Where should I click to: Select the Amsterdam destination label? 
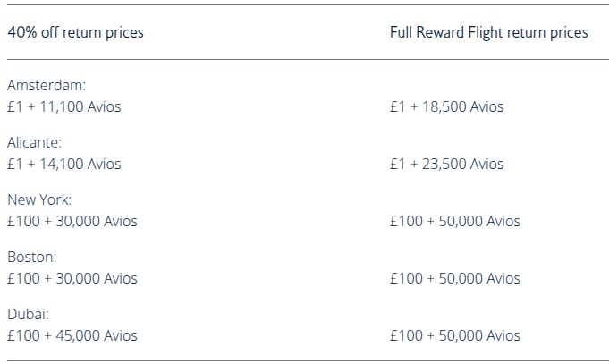[x=47, y=86]
